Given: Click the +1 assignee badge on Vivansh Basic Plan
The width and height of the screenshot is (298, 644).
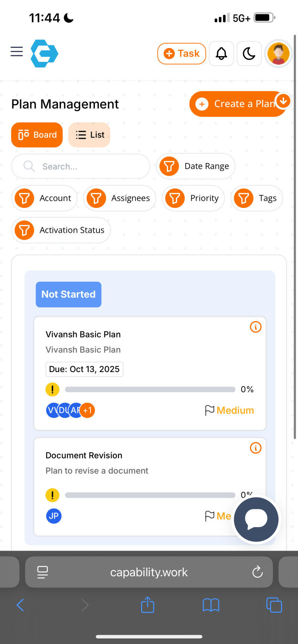Looking at the screenshot, I should point(87,410).
